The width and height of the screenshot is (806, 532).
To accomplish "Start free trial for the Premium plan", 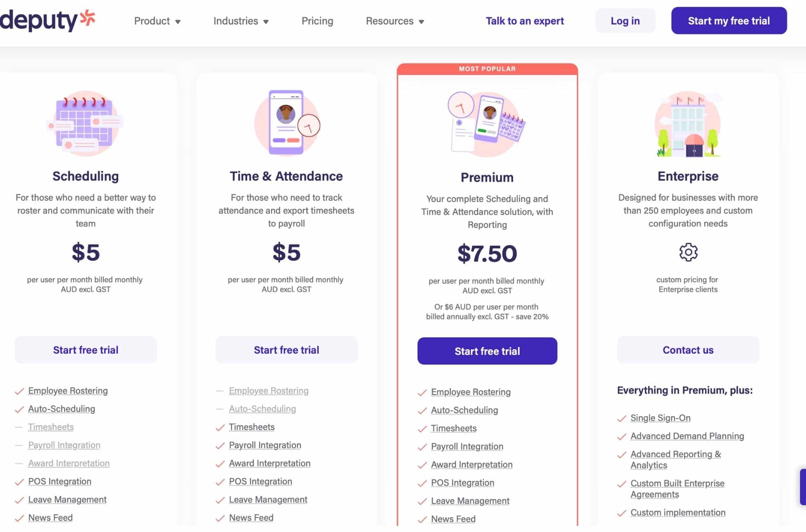I will [x=487, y=351].
